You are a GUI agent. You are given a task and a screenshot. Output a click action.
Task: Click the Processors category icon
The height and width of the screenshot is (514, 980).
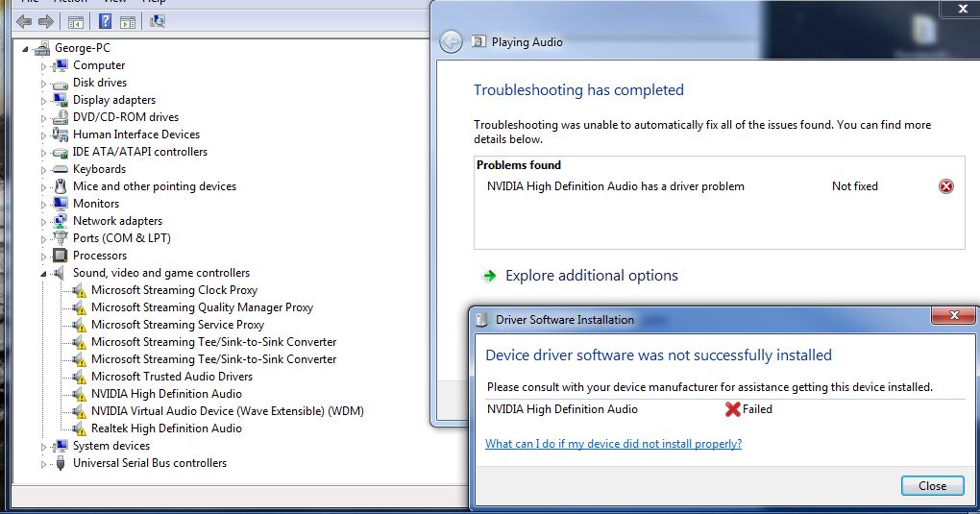pyautogui.click(x=61, y=256)
